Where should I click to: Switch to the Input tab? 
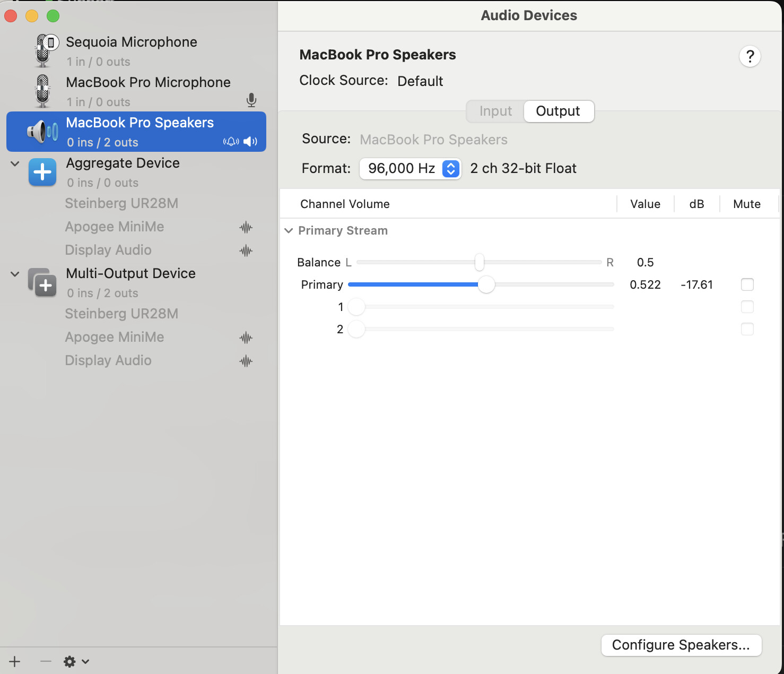[x=495, y=111]
